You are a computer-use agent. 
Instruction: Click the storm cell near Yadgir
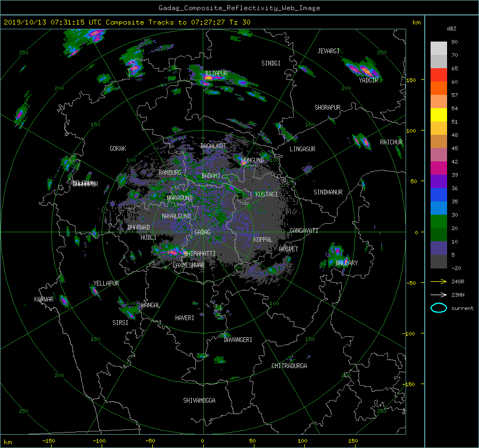pyautogui.click(x=362, y=70)
